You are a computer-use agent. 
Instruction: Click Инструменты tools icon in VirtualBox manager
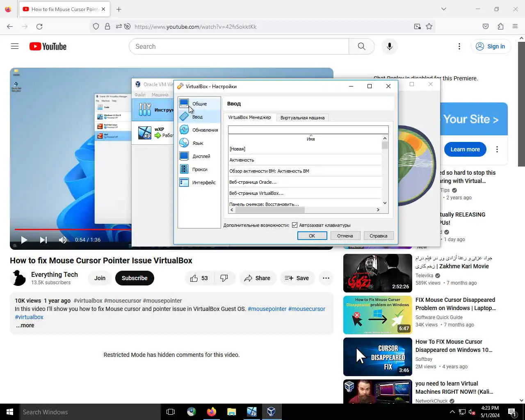click(145, 110)
